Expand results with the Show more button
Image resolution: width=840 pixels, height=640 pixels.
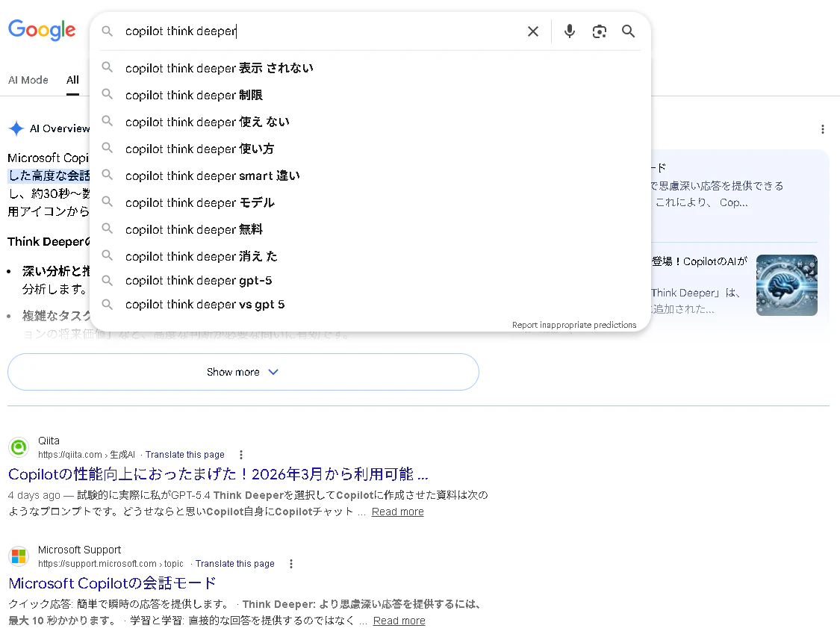coord(243,371)
